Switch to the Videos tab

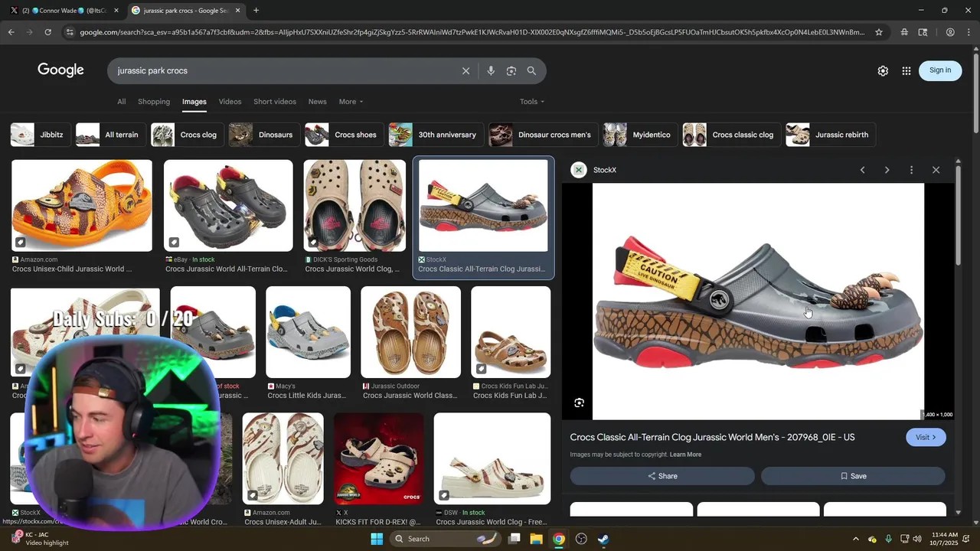[230, 102]
